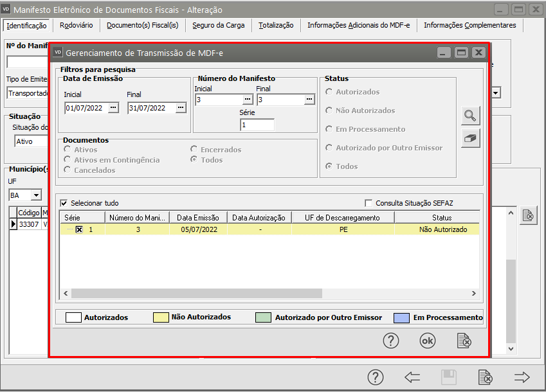
Task: Click the Série input field
Action: point(257,125)
